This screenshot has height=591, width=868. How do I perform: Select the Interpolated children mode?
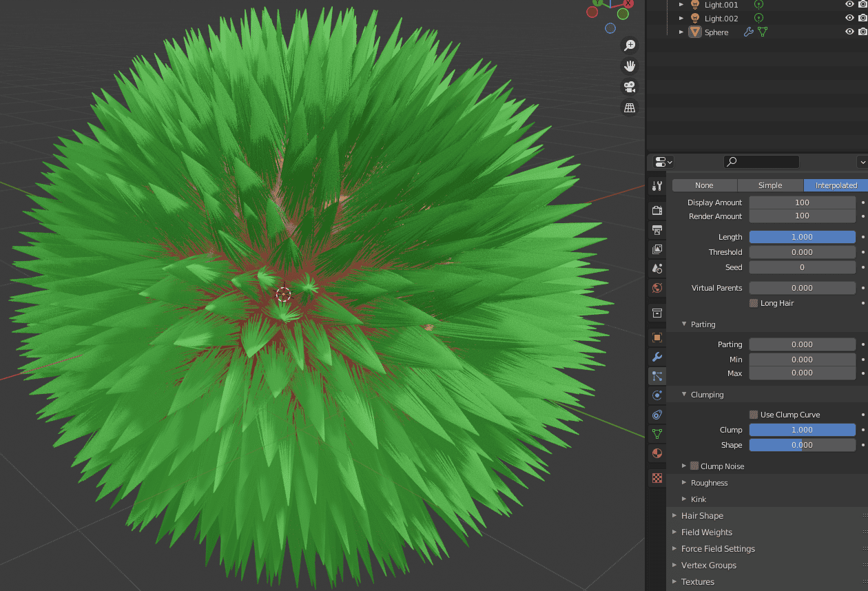pos(834,185)
